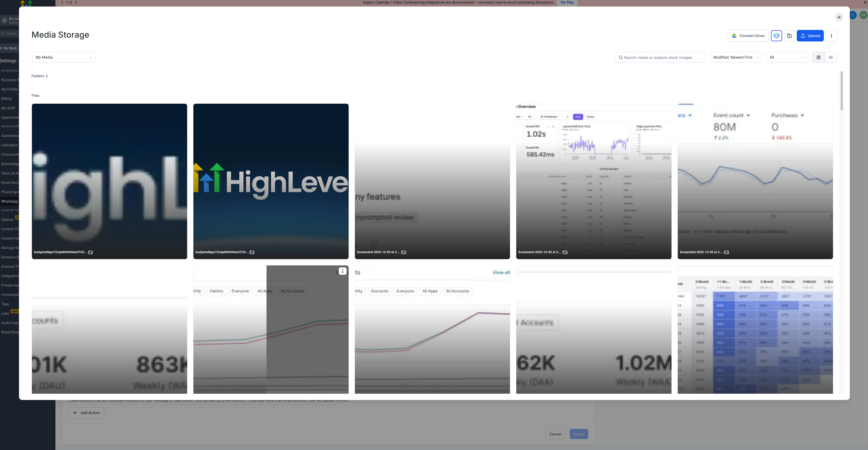Open the vertical three-dot menu beside Upload

831,36
